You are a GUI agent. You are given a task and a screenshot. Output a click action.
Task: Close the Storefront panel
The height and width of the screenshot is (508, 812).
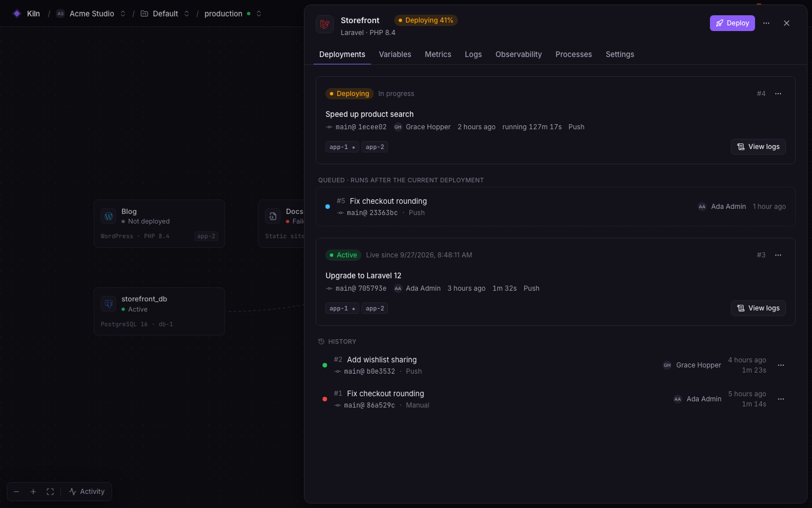(x=787, y=23)
